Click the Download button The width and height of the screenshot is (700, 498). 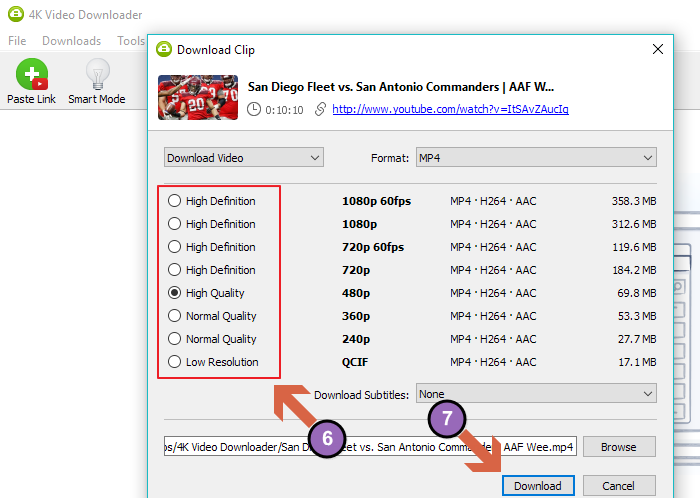coord(538,486)
